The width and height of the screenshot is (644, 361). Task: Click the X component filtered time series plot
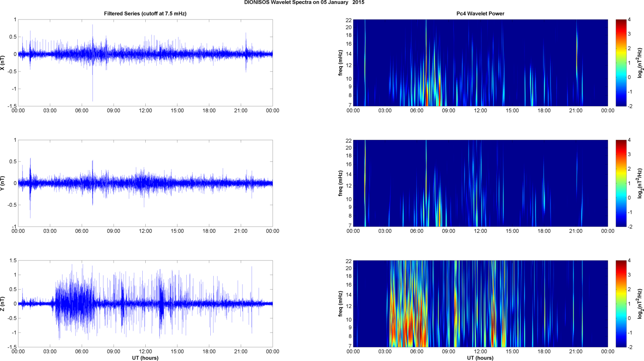point(145,63)
